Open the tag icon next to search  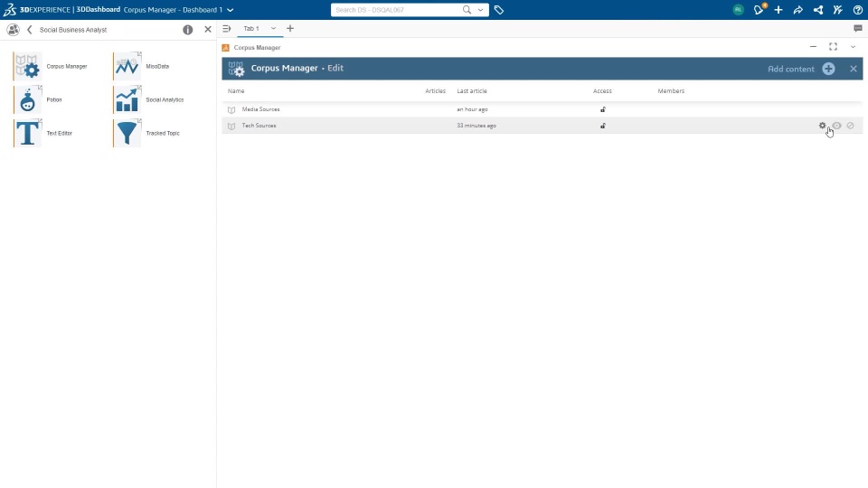(x=499, y=10)
